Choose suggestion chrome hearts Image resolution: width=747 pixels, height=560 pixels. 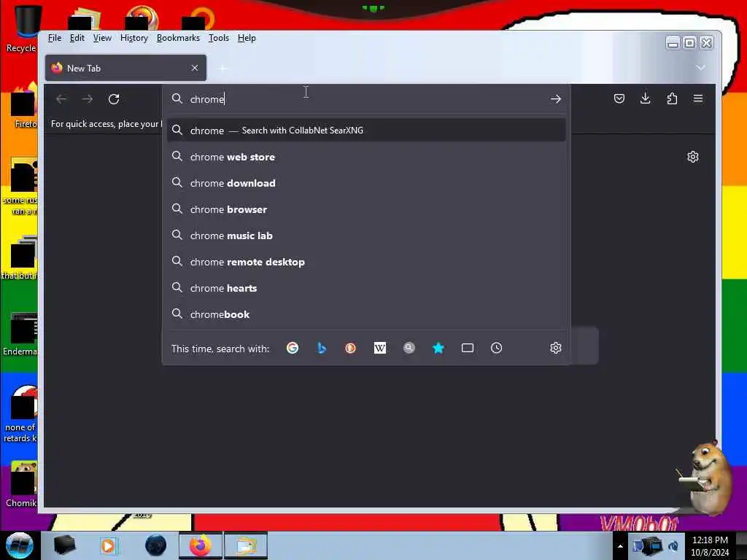pos(366,288)
